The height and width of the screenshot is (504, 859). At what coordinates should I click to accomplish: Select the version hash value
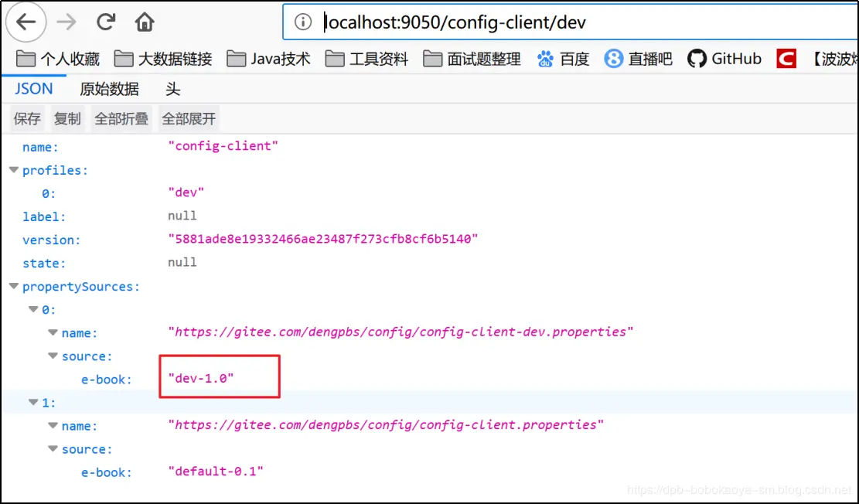coord(322,239)
